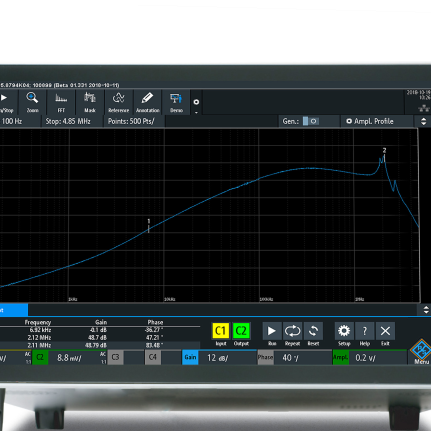Viewport: 431px width, 431px height.
Task: Toggle the Ampl. Profile option
Action: pos(370,121)
